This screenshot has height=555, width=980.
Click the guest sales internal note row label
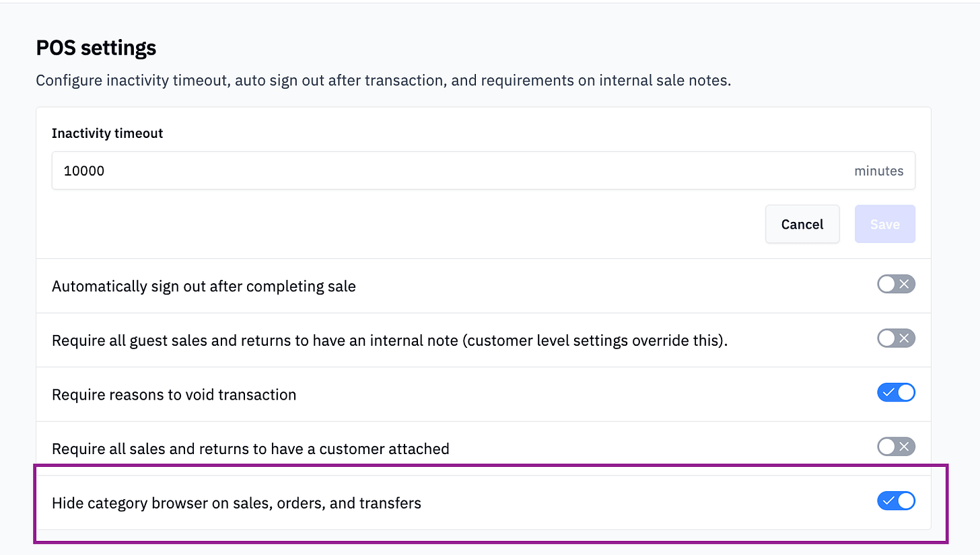[x=390, y=340]
